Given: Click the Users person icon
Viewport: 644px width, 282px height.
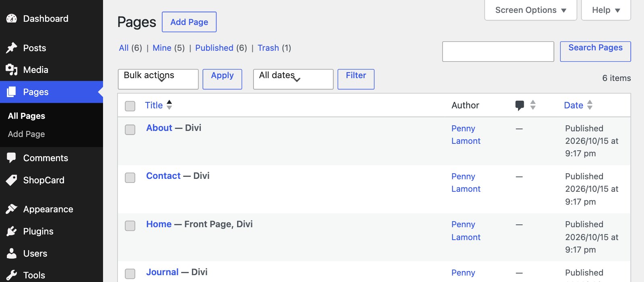Looking at the screenshot, I should point(12,253).
